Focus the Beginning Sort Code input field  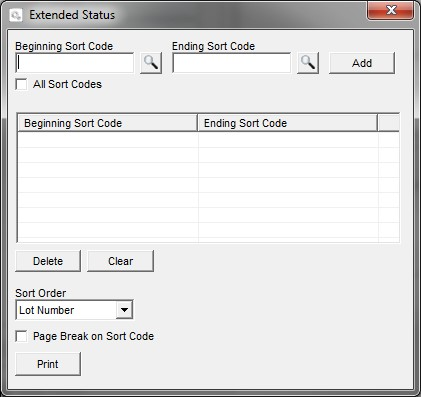[75, 63]
